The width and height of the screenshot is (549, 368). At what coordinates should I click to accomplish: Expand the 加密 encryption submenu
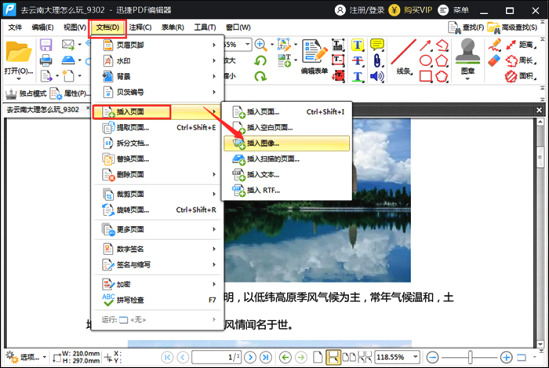click(158, 284)
